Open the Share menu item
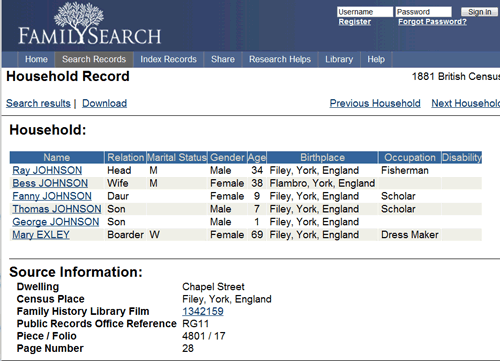500x361 pixels. coord(223,59)
